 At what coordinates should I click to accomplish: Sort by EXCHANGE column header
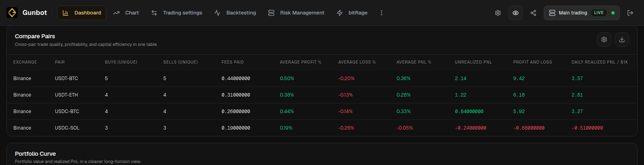[x=25, y=62]
